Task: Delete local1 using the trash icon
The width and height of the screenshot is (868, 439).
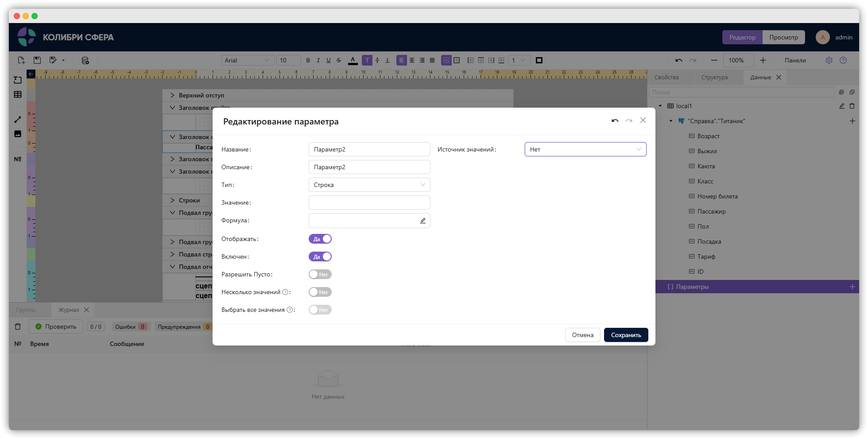Action: coord(852,106)
